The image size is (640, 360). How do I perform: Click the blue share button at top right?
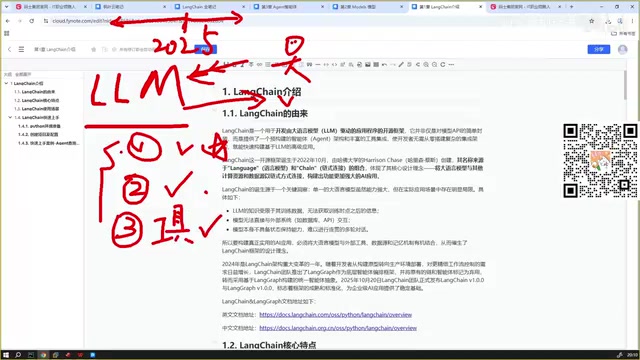click(x=599, y=49)
